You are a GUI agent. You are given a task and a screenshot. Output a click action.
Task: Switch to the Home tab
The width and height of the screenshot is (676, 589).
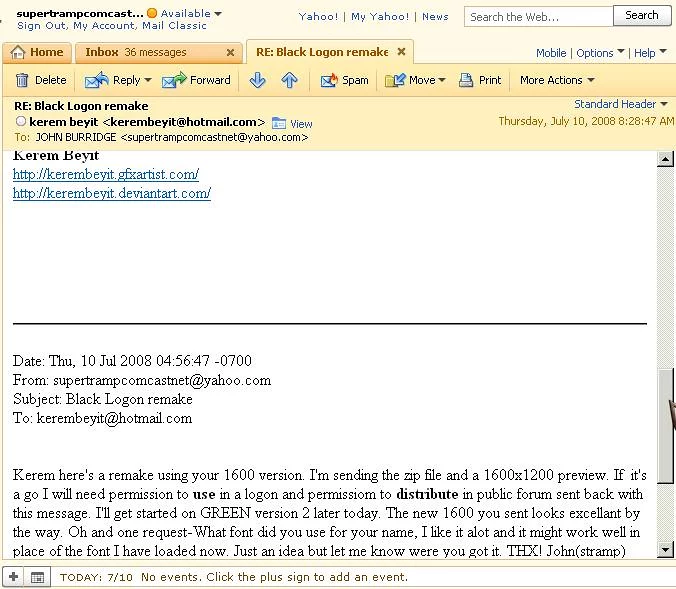pos(38,52)
